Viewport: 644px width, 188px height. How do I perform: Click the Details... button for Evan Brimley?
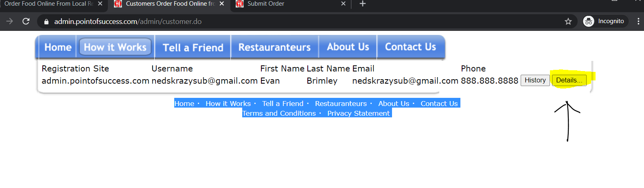coord(569,80)
